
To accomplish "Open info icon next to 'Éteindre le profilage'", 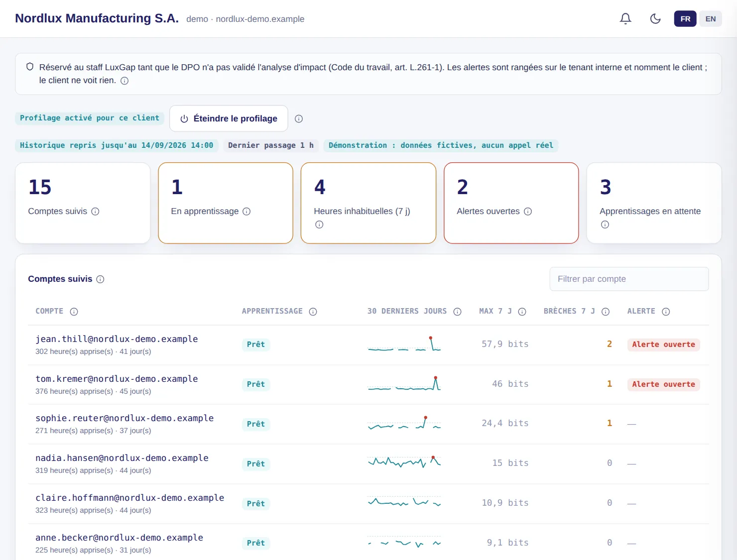I will [x=299, y=118].
